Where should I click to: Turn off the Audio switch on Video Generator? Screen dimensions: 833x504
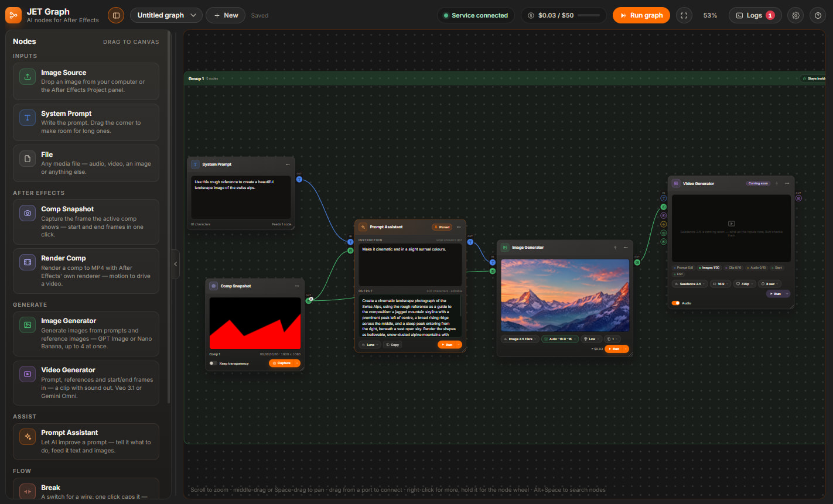(x=676, y=303)
